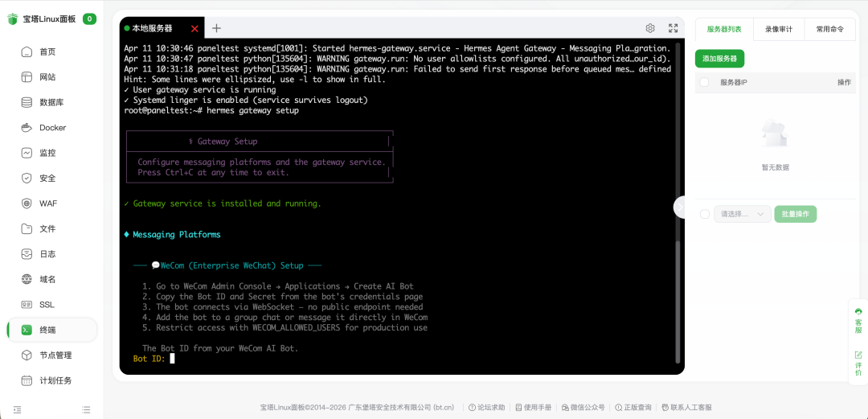This screenshot has width=868, height=419.
Task: Open the 首页 home icon
Action: [x=27, y=52]
